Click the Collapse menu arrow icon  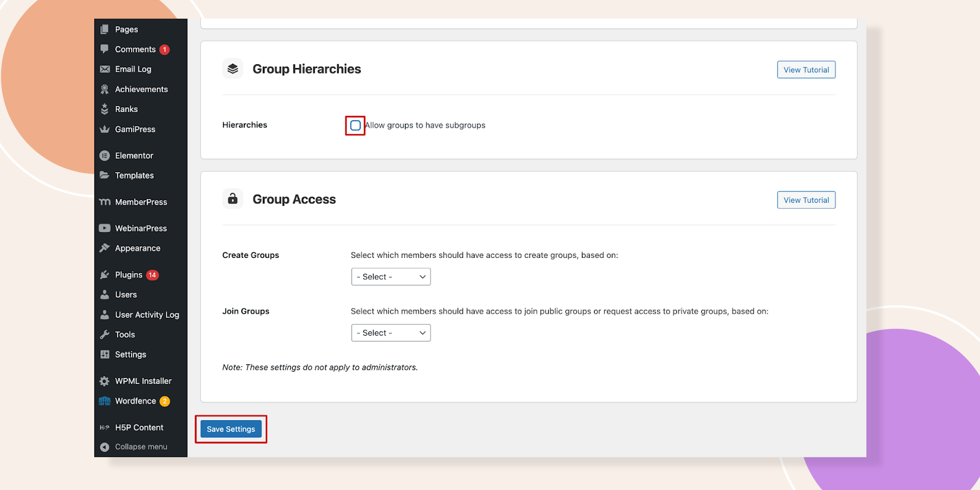click(x=105, y=447)
